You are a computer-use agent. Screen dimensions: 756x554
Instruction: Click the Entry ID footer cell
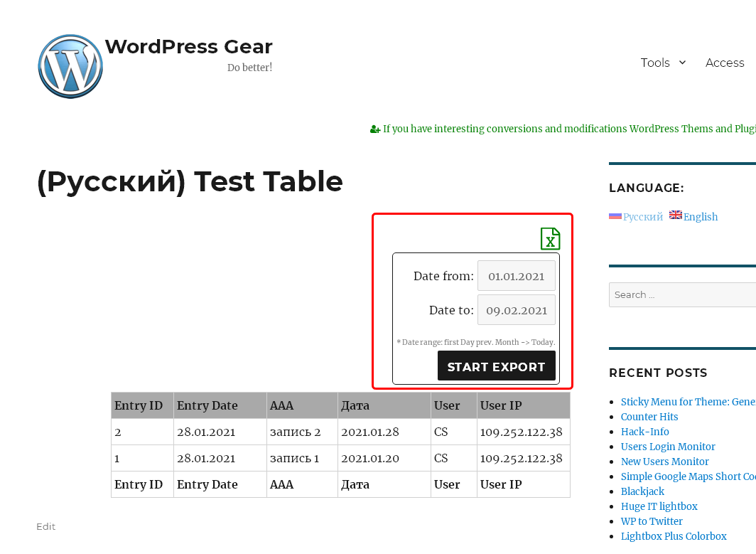142,484
